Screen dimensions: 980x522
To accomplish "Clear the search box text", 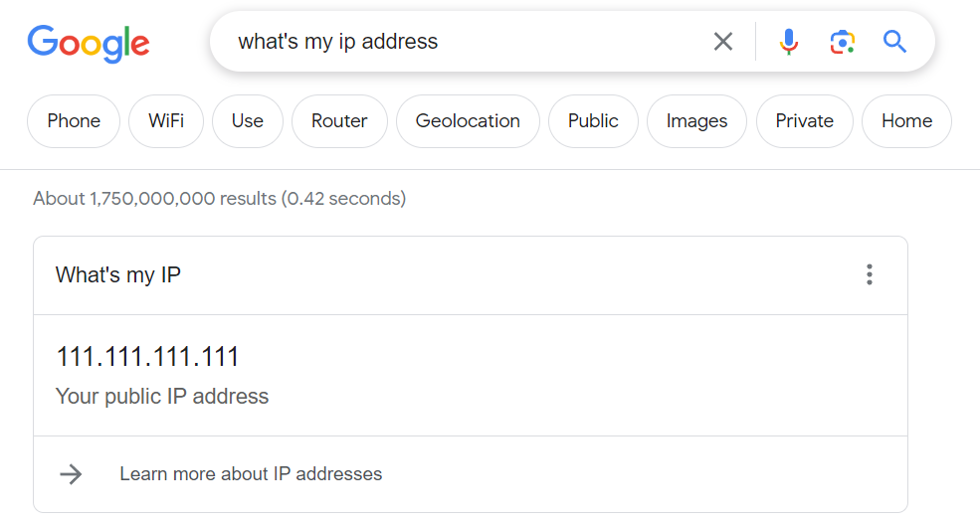I will [x=723, y=42].
